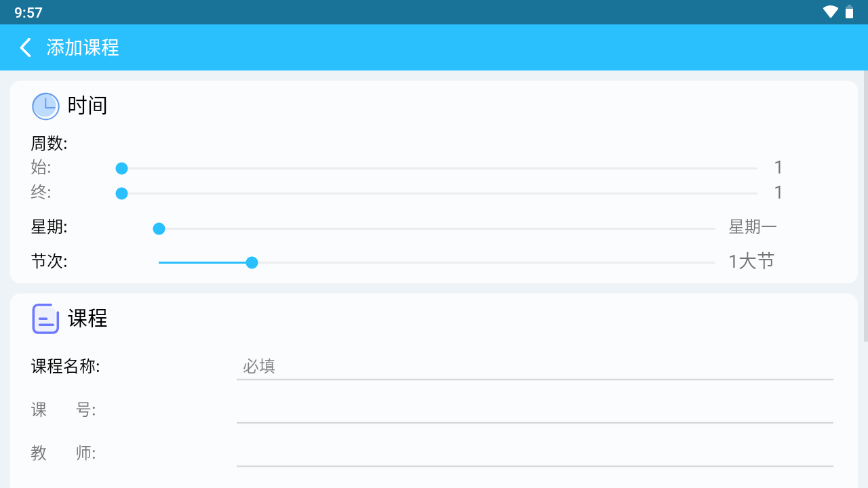Click the 节次 period slider handle
868x488 pixels.
click(252, 262)
